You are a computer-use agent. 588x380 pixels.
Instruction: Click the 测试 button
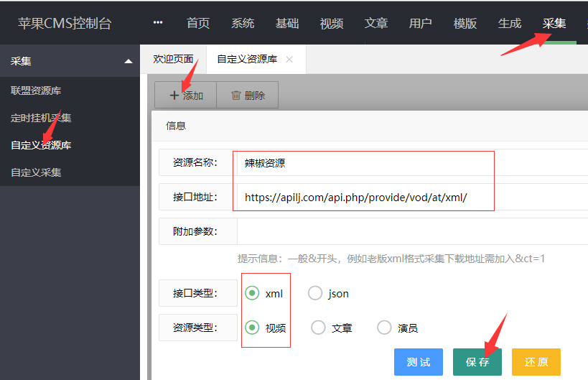tap(419, 362)
